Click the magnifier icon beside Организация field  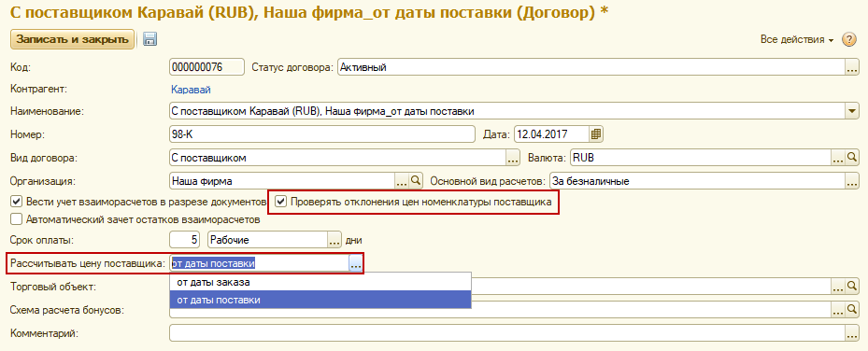(415, 180)
